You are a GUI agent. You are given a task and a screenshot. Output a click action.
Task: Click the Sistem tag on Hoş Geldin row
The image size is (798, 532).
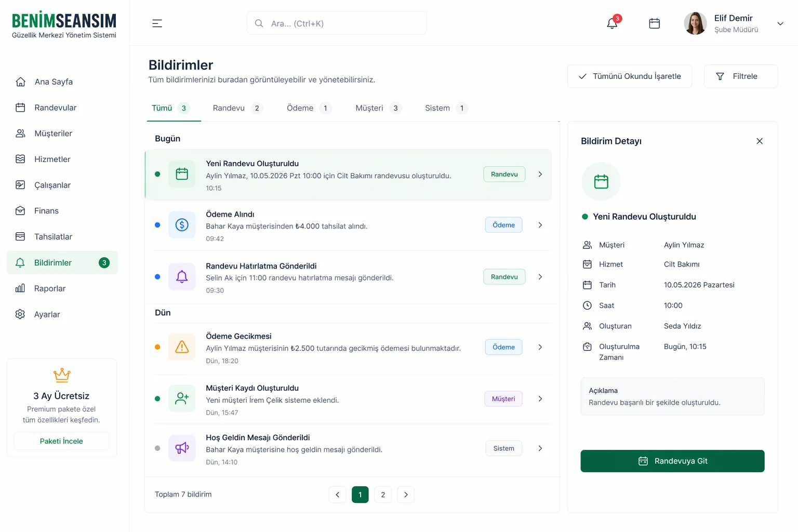pos(504,448)
